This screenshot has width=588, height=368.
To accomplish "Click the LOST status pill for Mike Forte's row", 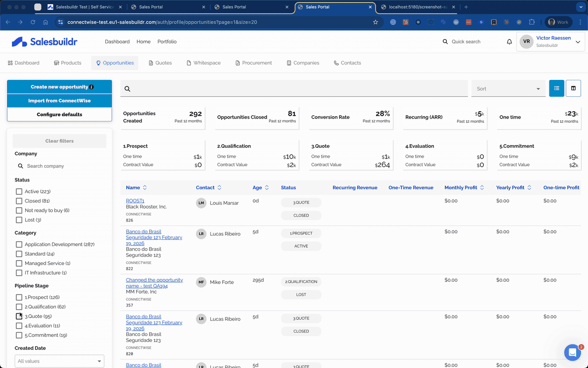I will (x=301, y=295).
